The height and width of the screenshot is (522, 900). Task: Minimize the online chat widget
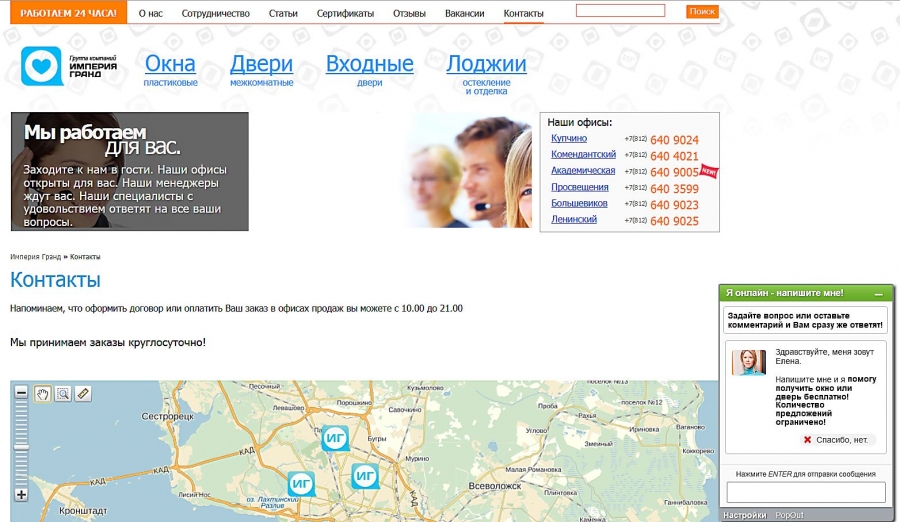click(878, 293)
